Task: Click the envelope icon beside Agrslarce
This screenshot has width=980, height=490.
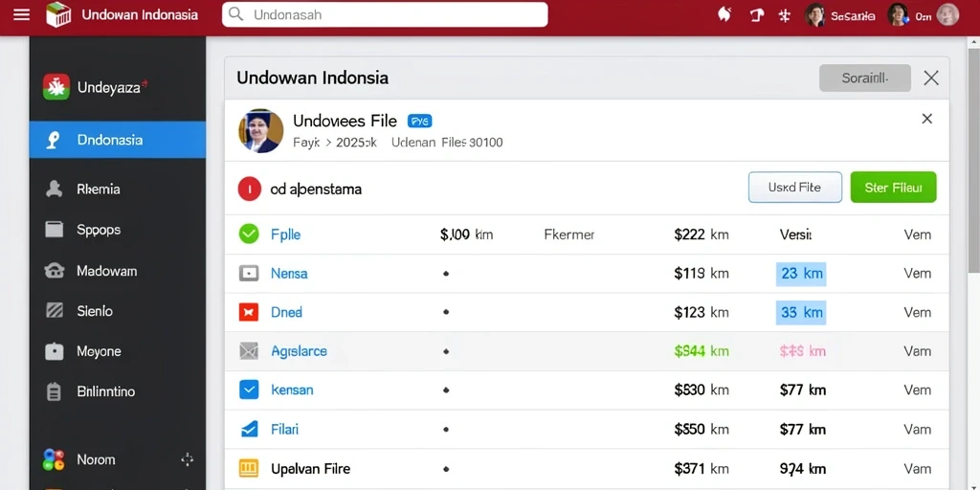Action: click(249, 350)
